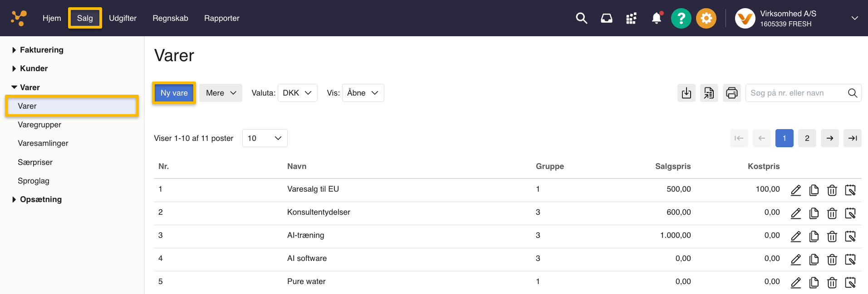Viewport: 868px width, 294px height.
Task: Open the Vis Åbne filter dropdown
Action: pos(363,93)
